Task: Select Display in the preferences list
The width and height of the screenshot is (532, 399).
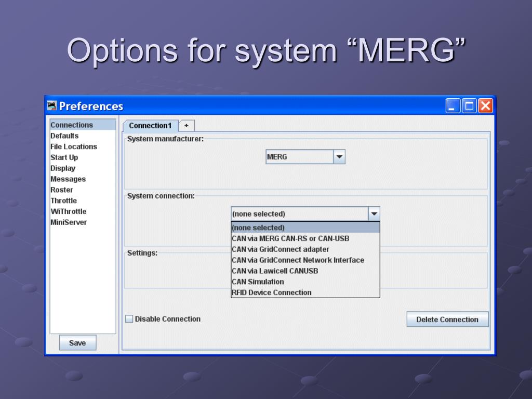Action: [x=83, y=168]
